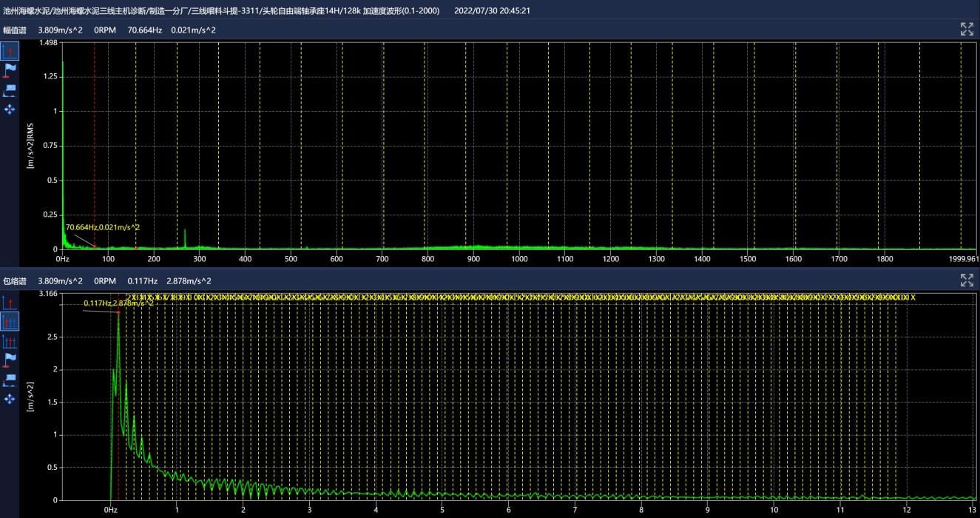The height and width of the screenshot is (518, 980).
Task: Toggle annotation label tool in envelope spectrum
Action: [10, 380]
